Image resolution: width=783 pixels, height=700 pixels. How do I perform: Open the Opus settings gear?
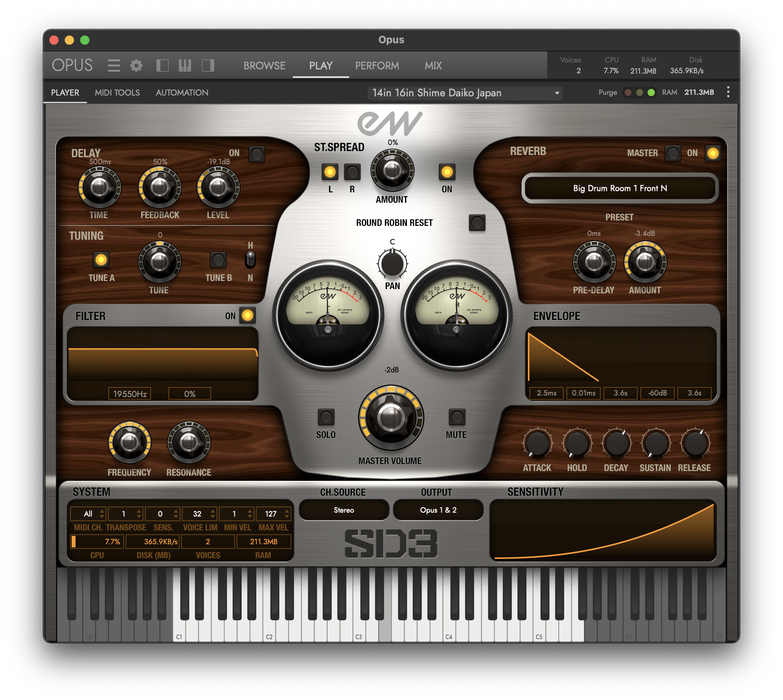137,65
